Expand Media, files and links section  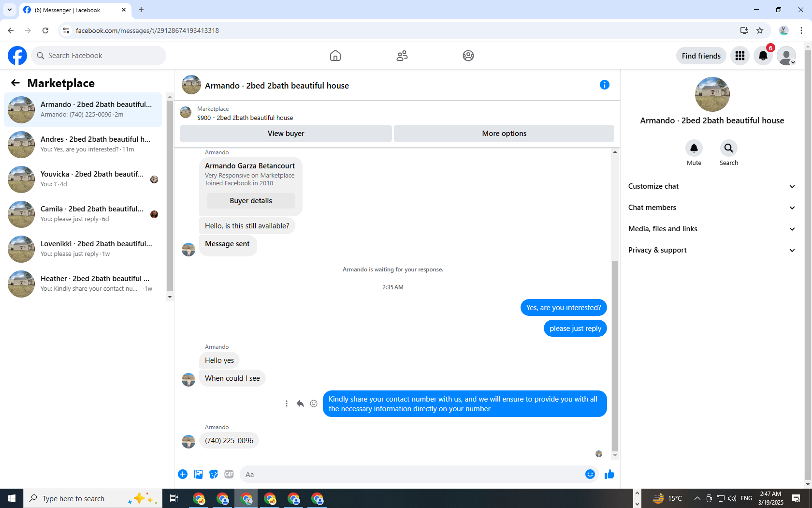click(x=712, y=229)
